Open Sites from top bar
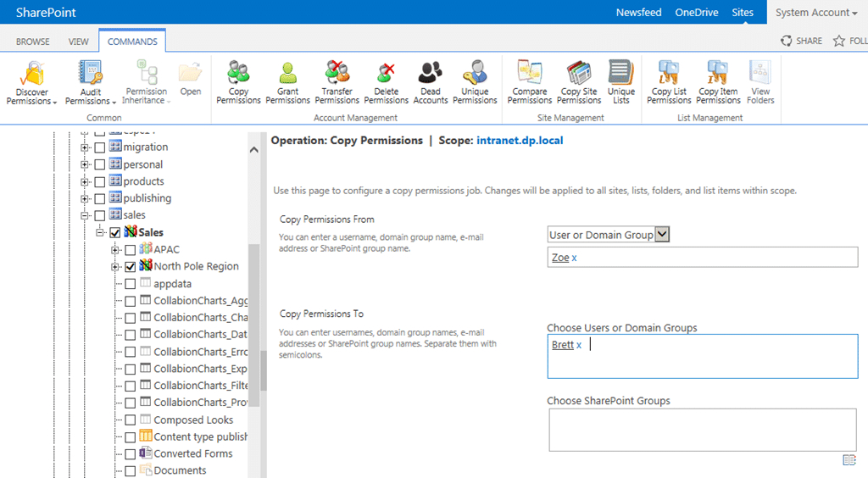868x478 pixels. [x=743, y=12]
